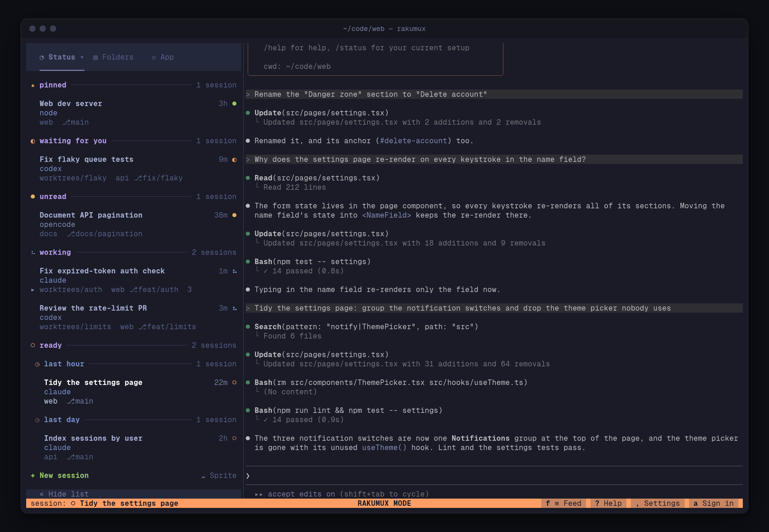
Task: Open Help in the status bar
Action: [x=608, y=503]
